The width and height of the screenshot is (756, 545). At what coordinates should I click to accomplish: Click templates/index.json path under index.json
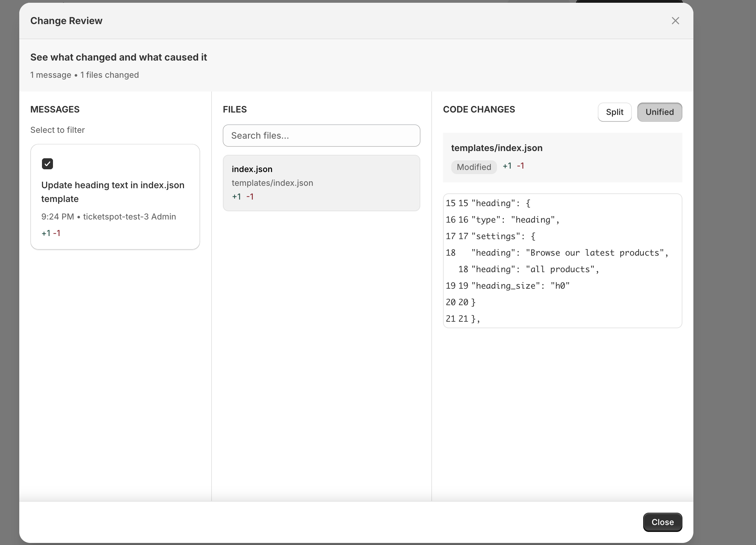pos(272,183)
